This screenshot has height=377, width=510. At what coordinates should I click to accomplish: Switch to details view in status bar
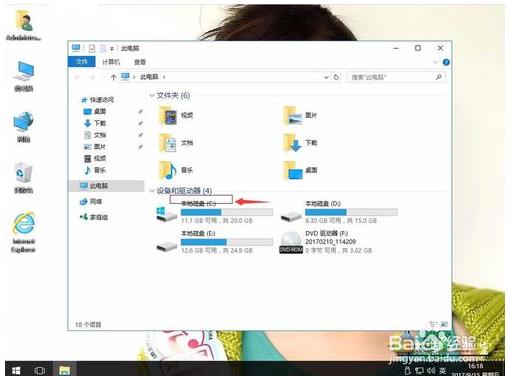[433, 324]
